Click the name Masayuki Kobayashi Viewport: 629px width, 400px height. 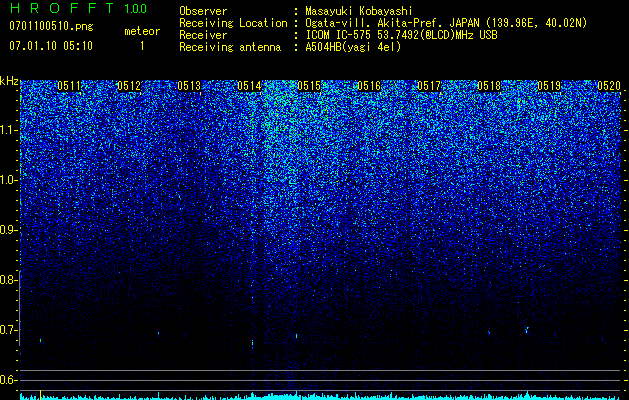(359, 11)
